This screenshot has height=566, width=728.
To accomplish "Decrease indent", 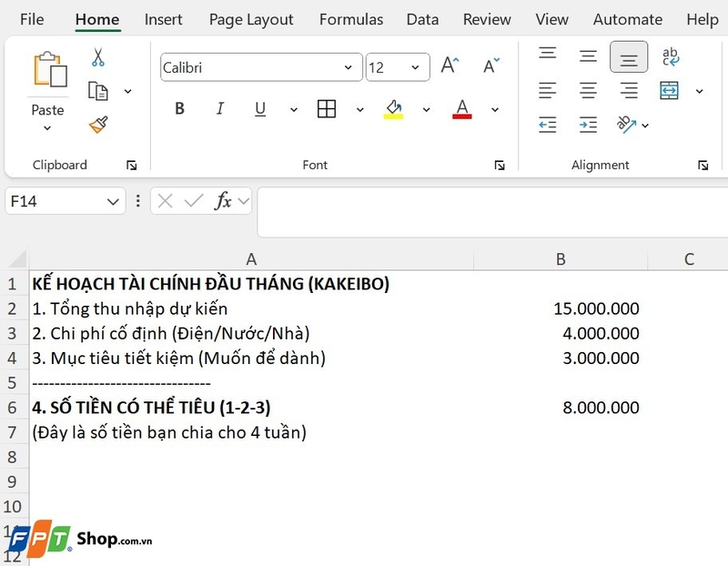I will coord(548,125).
